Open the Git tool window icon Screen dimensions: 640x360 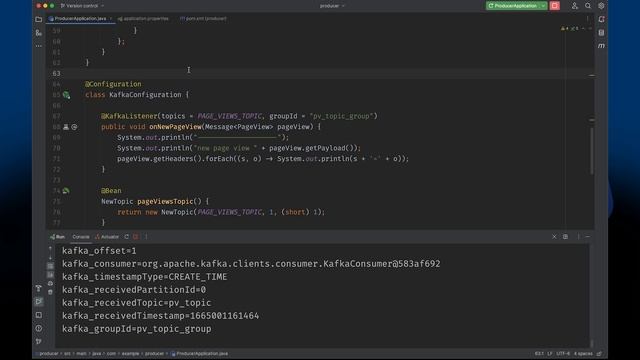[x=39, y=341]
